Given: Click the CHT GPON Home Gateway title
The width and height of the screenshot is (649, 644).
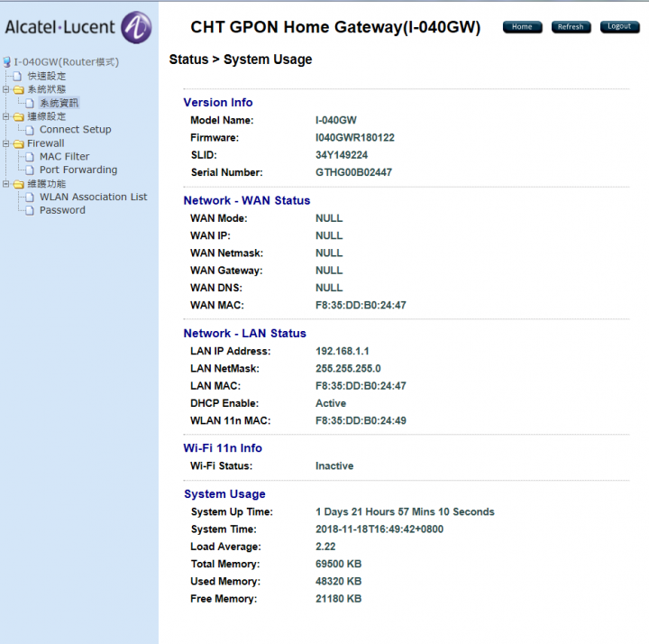Looking at the screenshot, I should (x=335, y=27).
